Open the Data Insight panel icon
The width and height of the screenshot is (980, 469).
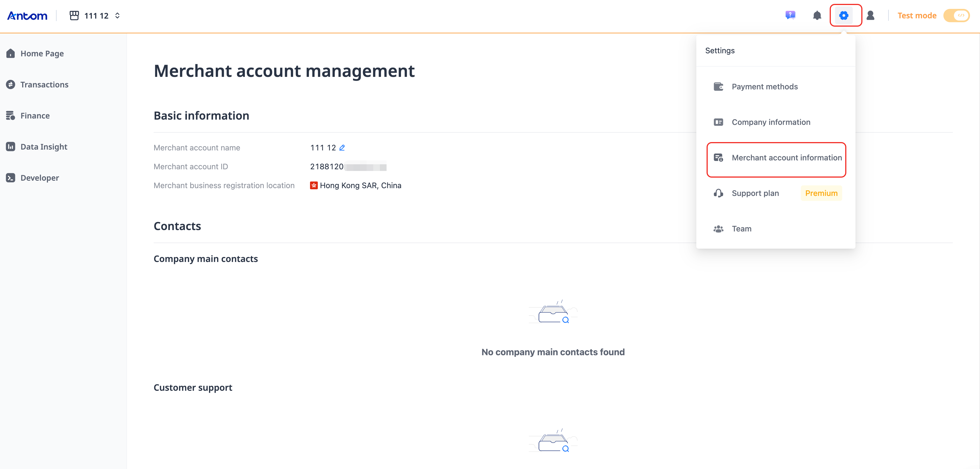click(x=11, y=146)
